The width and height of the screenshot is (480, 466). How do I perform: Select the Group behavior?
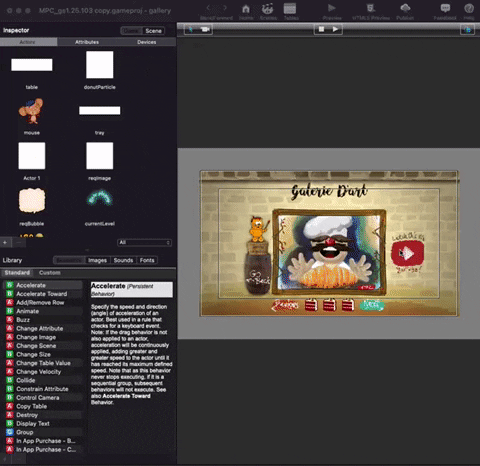pos(43,432)
